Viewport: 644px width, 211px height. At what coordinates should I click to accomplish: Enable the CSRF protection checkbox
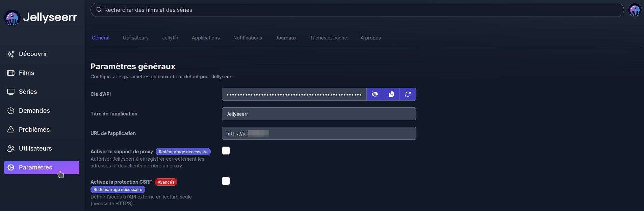[x=226, y=181]
